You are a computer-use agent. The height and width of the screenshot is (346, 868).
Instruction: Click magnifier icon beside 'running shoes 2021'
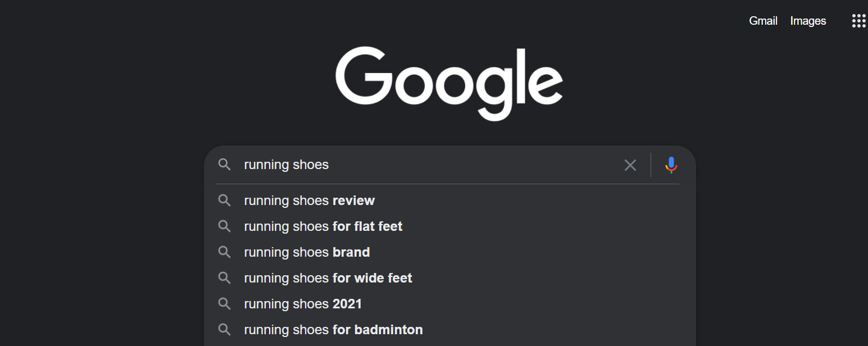tap(225, 304)
